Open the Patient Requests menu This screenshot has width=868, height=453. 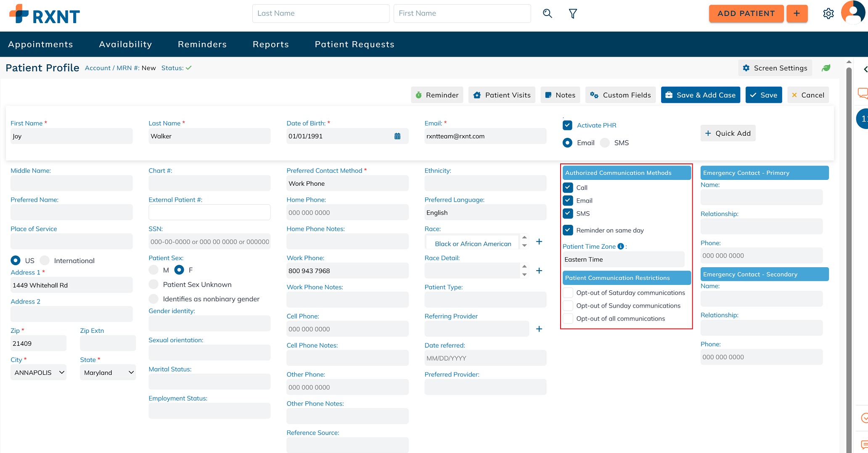[x=355, y=44]
